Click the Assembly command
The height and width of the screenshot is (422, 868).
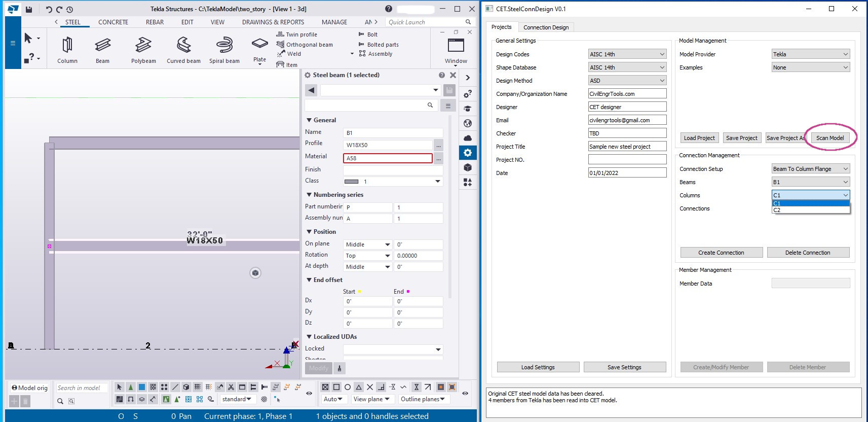click(375, 54)
